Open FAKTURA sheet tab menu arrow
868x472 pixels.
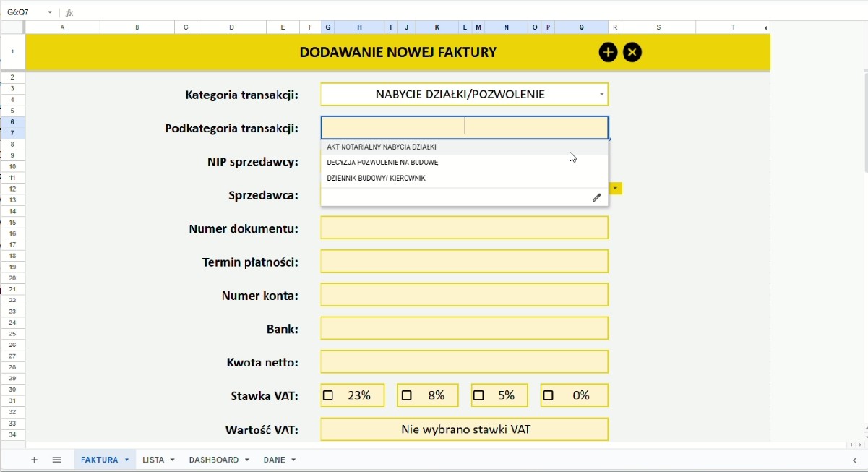point(126,460)
